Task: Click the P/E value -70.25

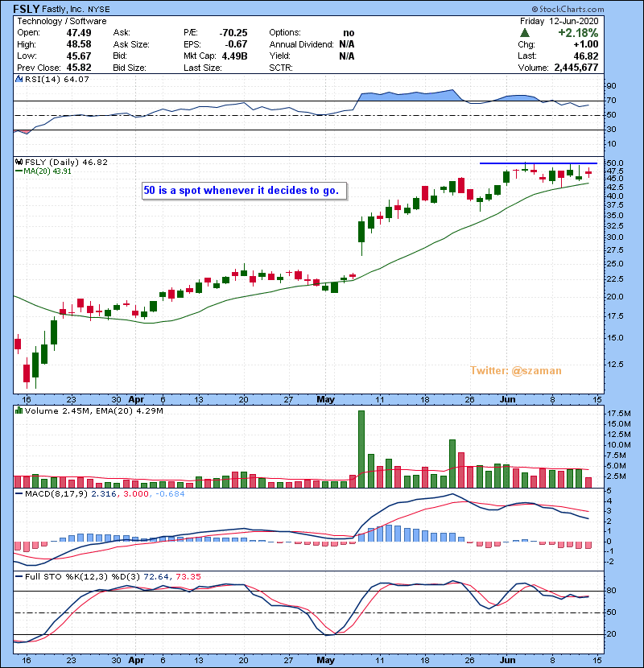Action: tap(233, 33)
